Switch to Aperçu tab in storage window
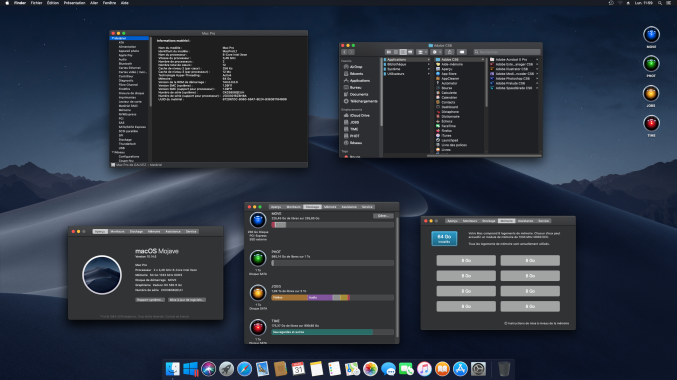This screenshot has height=380, width=677. coord(275,207)
